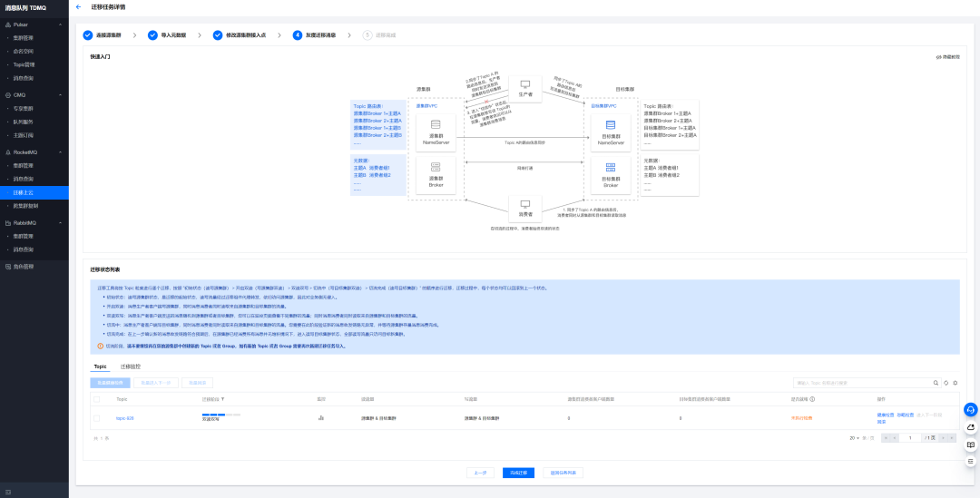The height and width of the screenshot is (498, 980).
Task: Collapse the CMQ section chevron
Action: pos(60,95)
